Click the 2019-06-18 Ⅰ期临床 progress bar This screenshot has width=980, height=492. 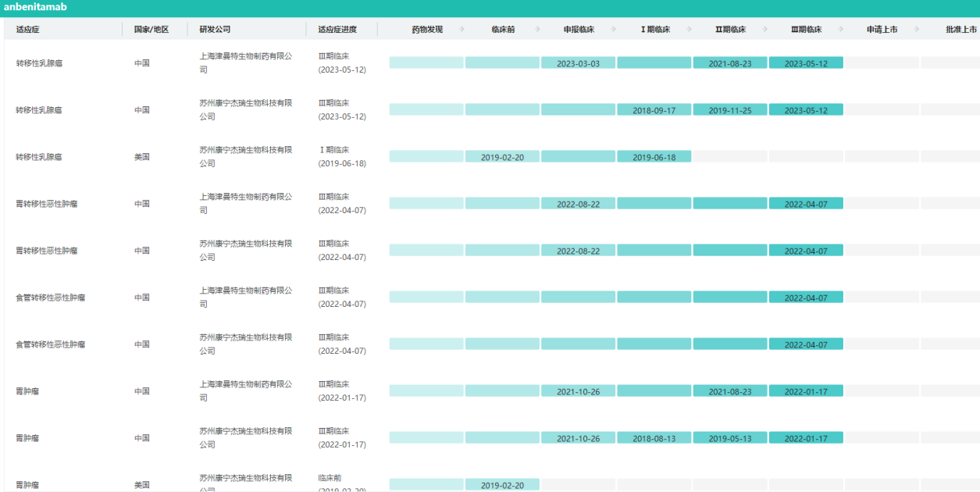654,157
